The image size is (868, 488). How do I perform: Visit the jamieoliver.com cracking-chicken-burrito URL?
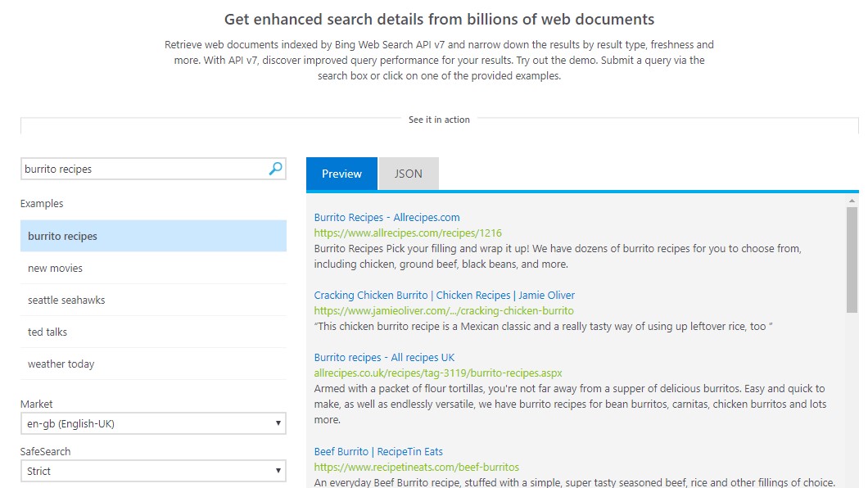(444, 311)
